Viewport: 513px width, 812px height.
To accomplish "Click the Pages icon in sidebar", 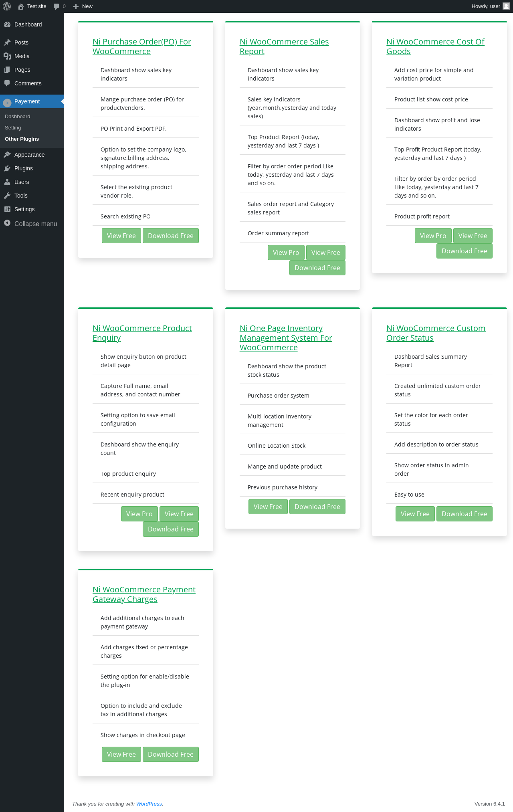I will tap(7, 70).
